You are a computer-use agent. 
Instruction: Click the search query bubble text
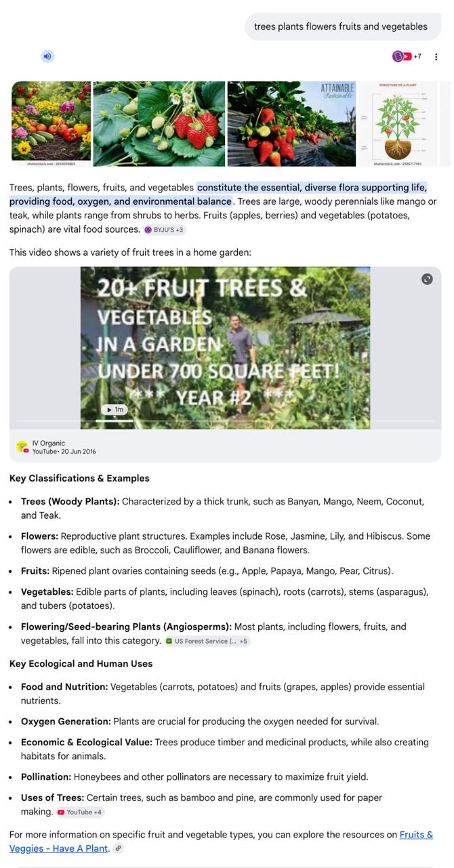(341, 27)
